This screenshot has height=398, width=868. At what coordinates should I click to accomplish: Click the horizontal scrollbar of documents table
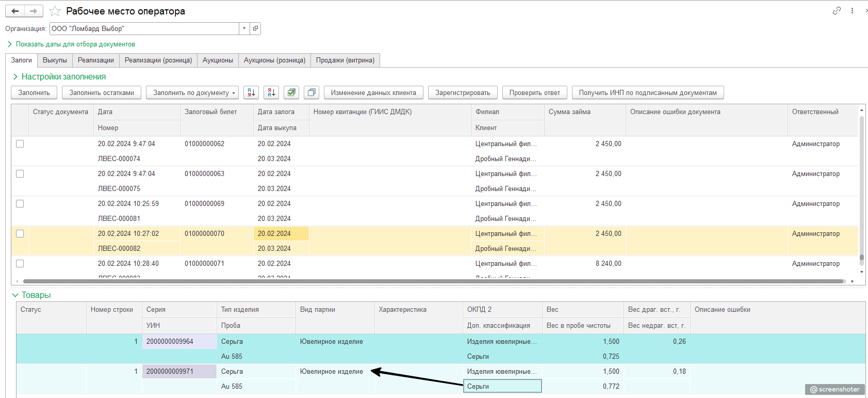[433, 281]
